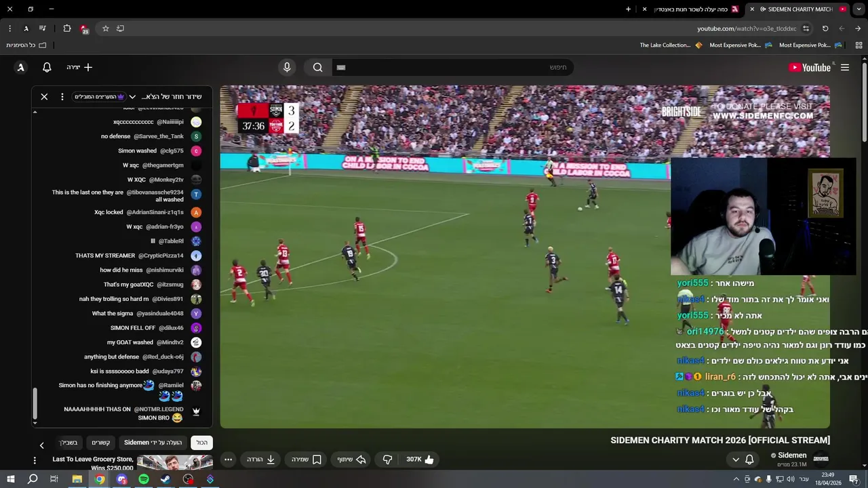Screen dimensions: 868x488
Task: Go to YouTube home via logo
Action: pos(810,67)
